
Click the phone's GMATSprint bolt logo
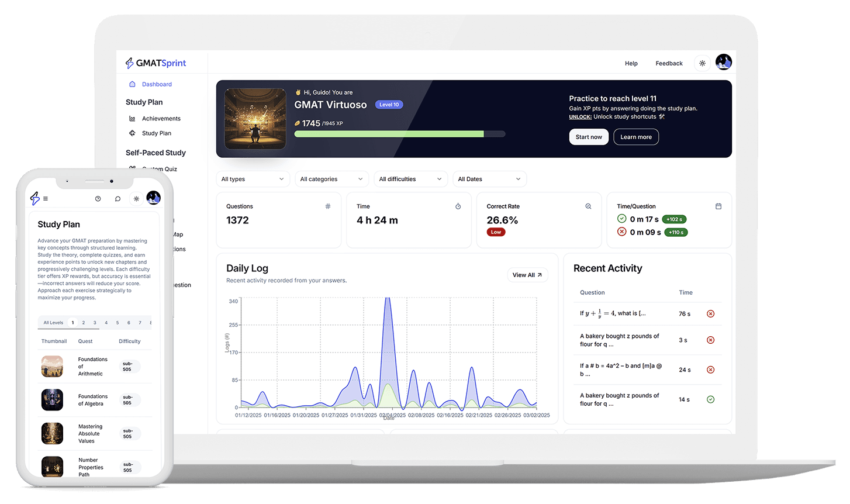35,198
